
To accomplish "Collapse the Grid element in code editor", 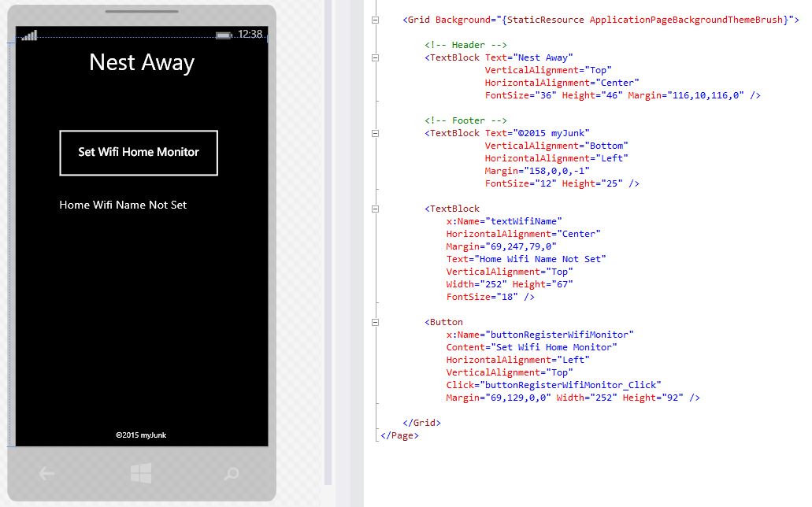I will 375,20.
